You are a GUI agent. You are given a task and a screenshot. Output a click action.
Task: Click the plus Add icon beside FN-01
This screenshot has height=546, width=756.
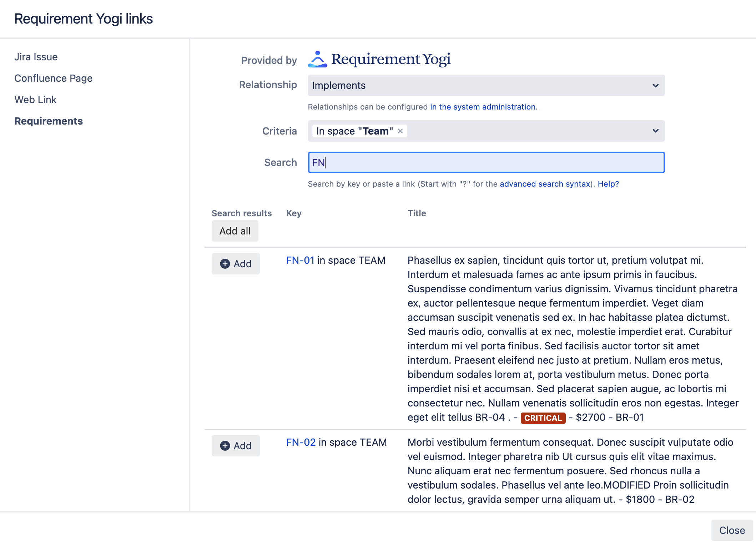click(225, 264)
